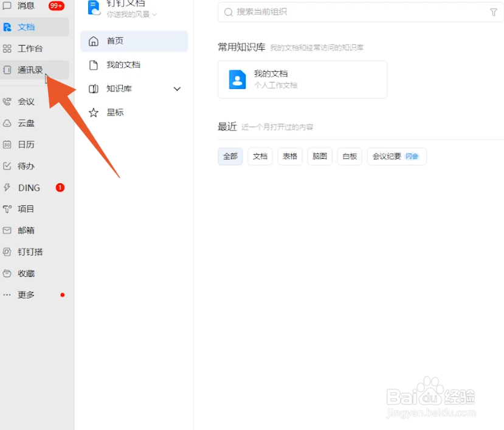504x430 pixels.
Task: Open the 你送我的风景 organization dropdown
Action: coord(132,14)
